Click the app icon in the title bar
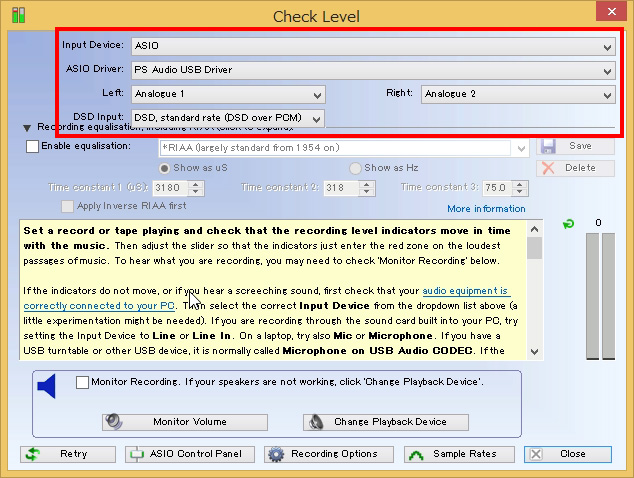Screen dimensions: 634x478 point(17,15)
